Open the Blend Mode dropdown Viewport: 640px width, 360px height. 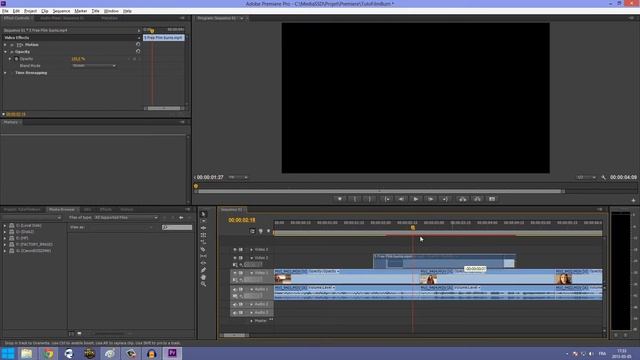point(94,66)
